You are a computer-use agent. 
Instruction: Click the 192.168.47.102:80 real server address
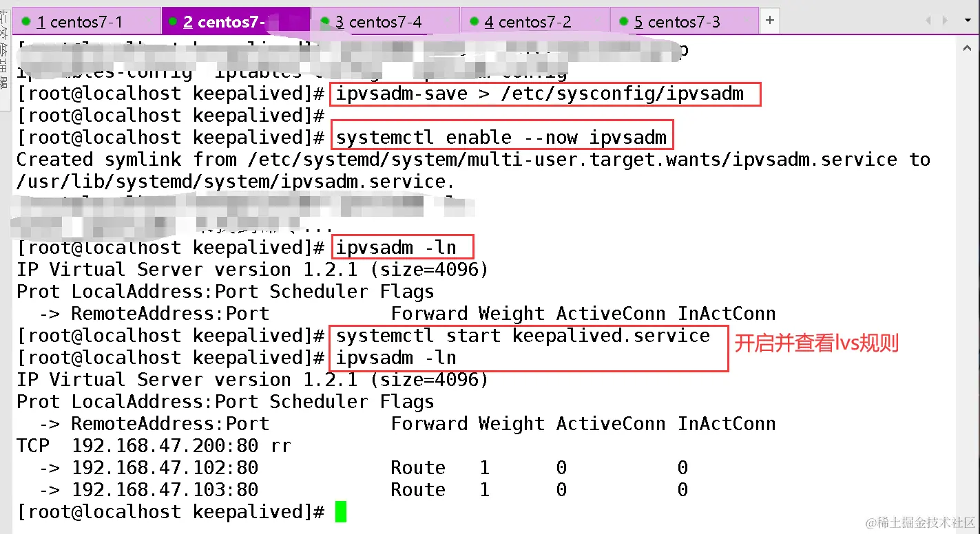tap(165, 468)
